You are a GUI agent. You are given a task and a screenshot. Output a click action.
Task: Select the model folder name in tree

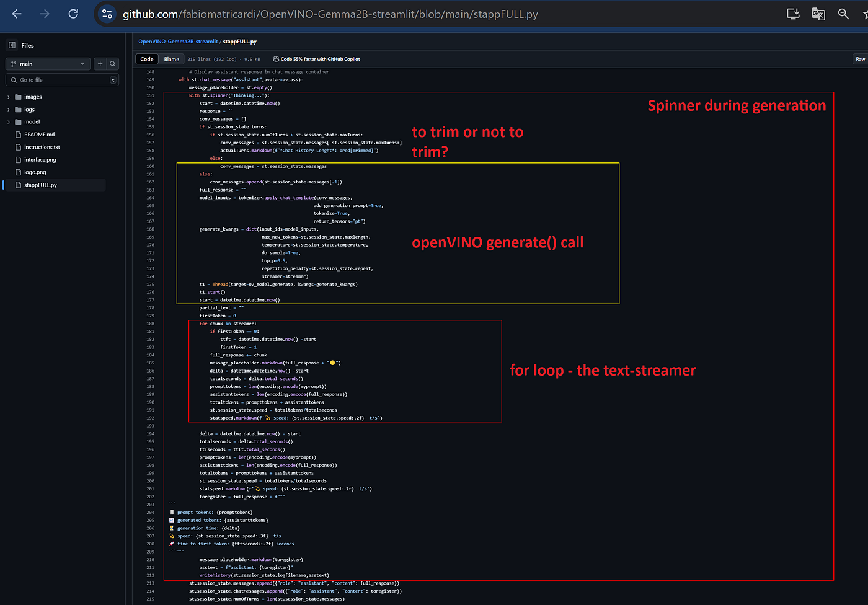[x=32, y=122]
